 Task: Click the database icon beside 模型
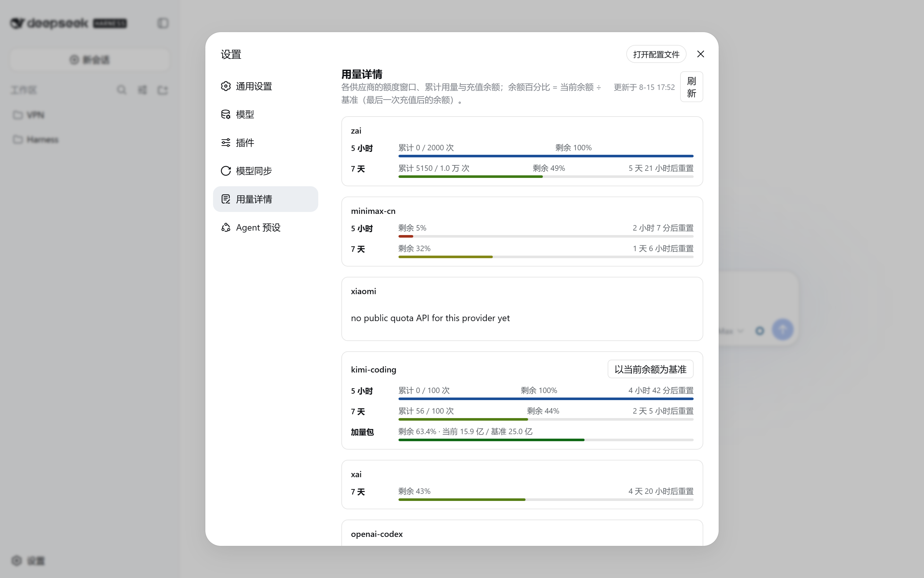(226, 114)
